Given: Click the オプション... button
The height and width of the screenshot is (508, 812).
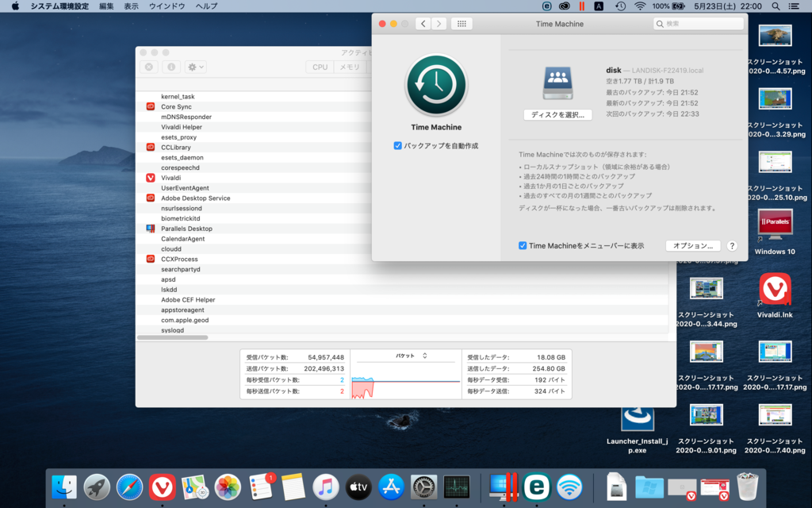Looking at the screenshot, I should tap(693, 246).
